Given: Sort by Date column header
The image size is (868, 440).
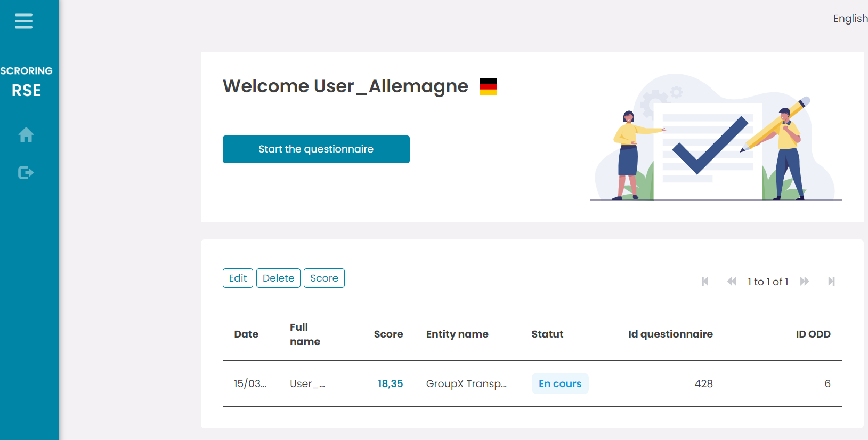Looking at the screenshot, I should [246, 334].
